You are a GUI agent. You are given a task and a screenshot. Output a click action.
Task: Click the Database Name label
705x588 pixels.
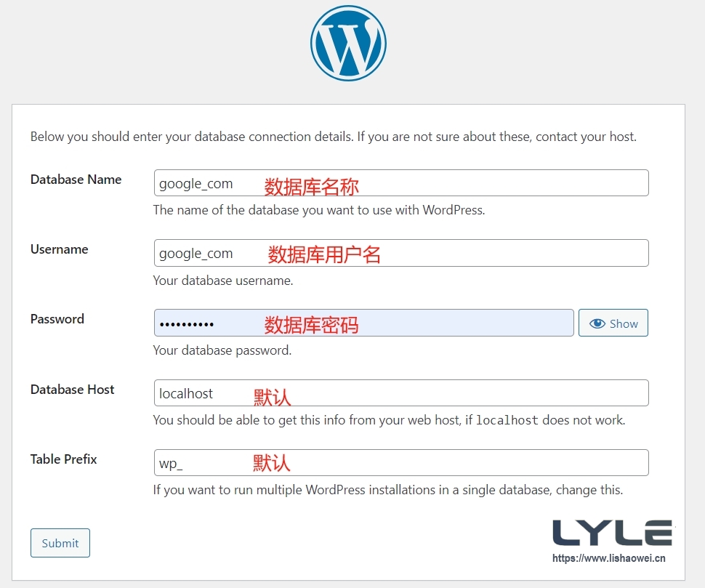(76, 180)
